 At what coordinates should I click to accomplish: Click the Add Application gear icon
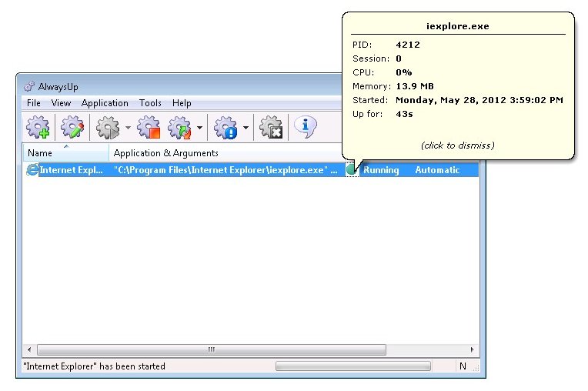click(38, 128)
